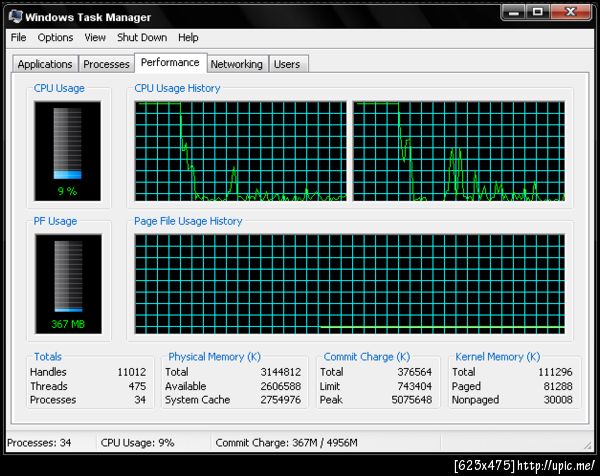Click System Cache value 2754976

click(281, 400)
